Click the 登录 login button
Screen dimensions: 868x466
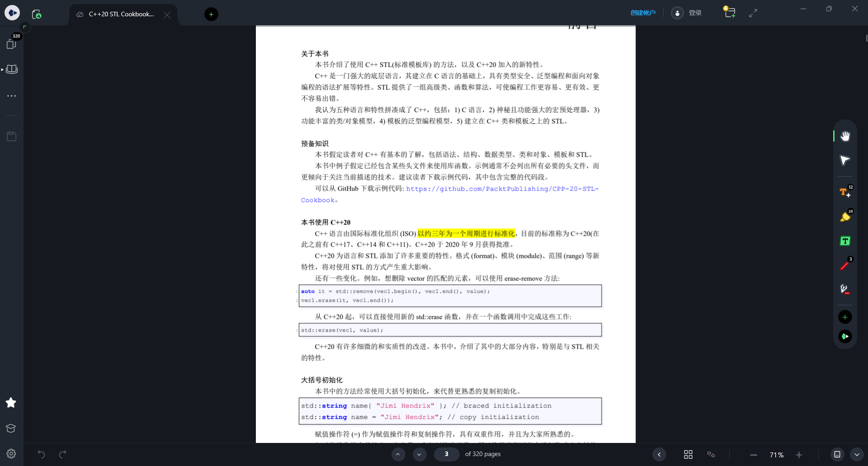(x=687, y=13)
